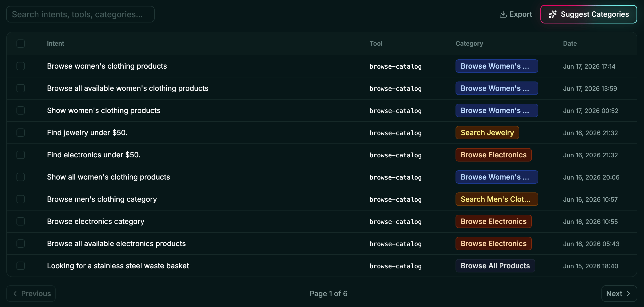Click date 'Jun 17, 2026 17:14'
644x307 pixels.
coord(589,66)
